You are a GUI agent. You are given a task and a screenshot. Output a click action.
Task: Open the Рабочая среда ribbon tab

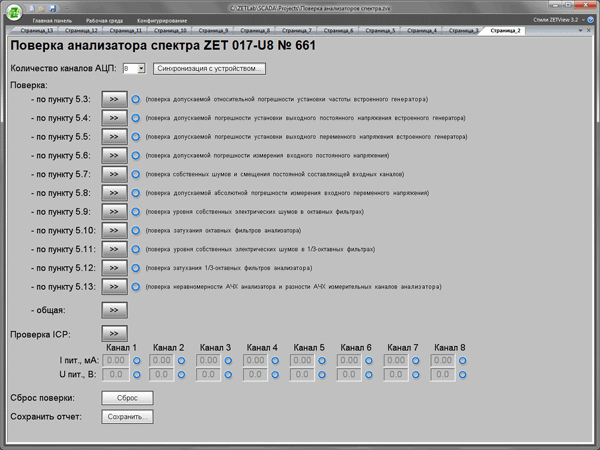click(x=104, y=21)
